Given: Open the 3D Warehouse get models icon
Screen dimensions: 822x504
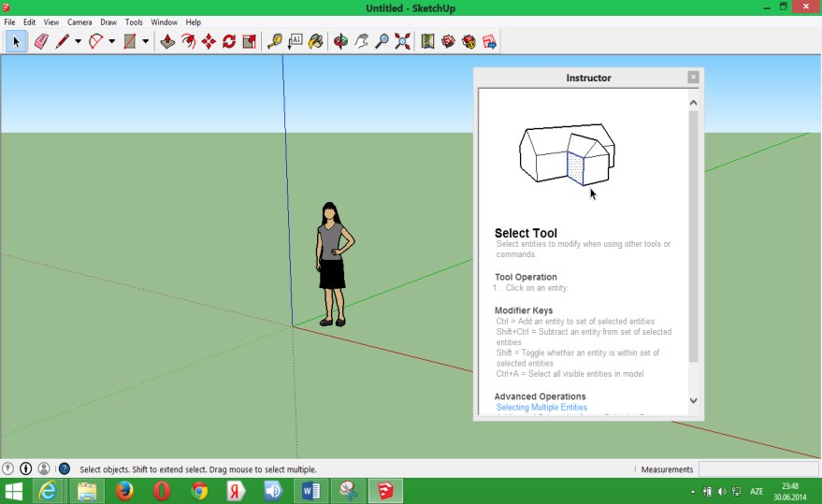Looking at the screenshot, I should [448, 41].
